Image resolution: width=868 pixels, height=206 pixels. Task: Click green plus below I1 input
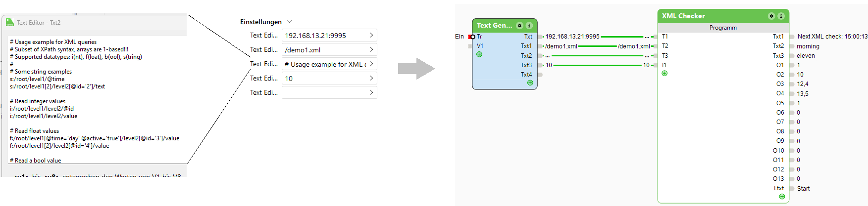click(664, 74)
